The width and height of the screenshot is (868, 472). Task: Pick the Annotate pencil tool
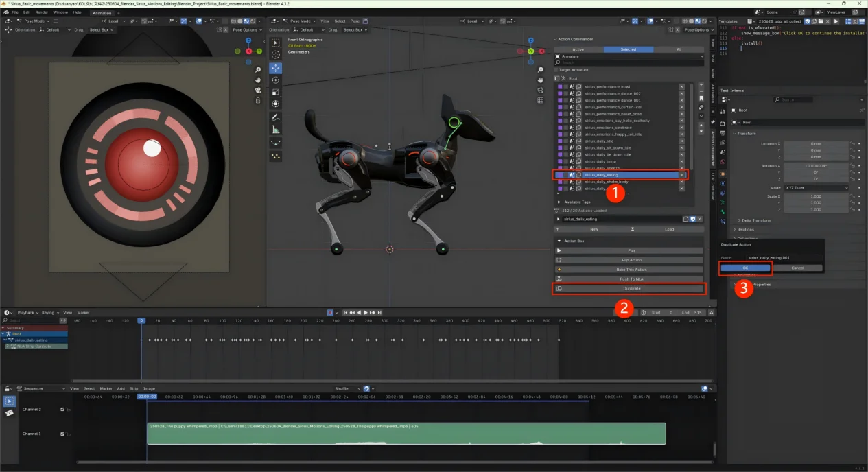[x=275, y=117]
